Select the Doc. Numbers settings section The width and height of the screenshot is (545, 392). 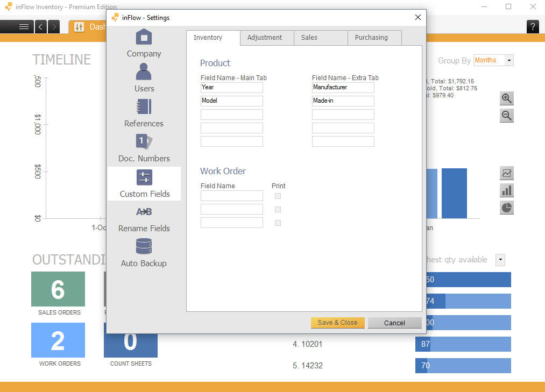click(144, 148)
